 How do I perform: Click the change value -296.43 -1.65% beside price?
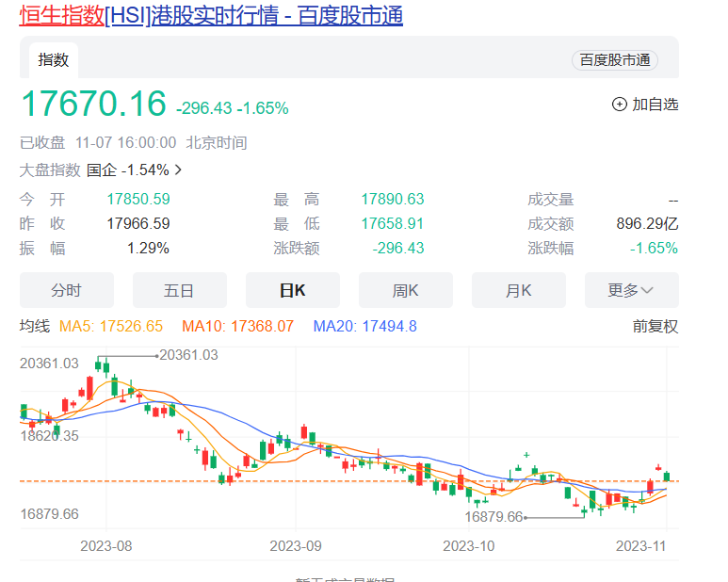[x=232, y=108]
